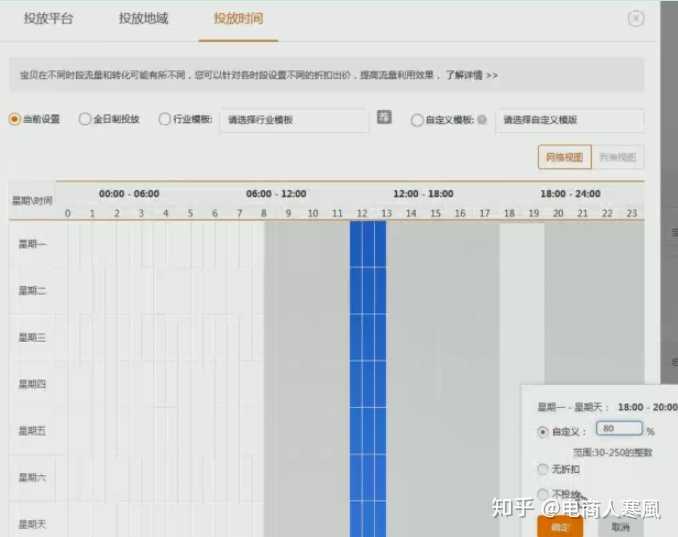
Task: Confirm with the orange 确定 button
Action: (x=559, y=526)
